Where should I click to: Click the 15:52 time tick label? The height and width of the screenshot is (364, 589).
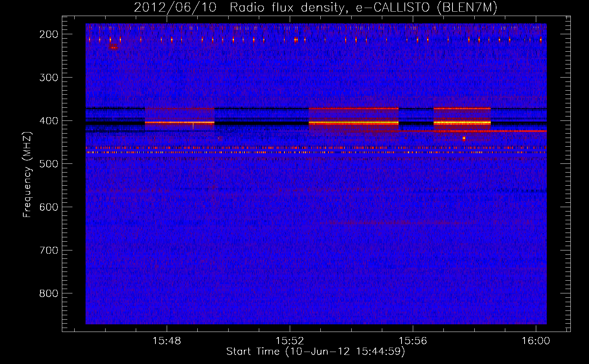(290, 341)
